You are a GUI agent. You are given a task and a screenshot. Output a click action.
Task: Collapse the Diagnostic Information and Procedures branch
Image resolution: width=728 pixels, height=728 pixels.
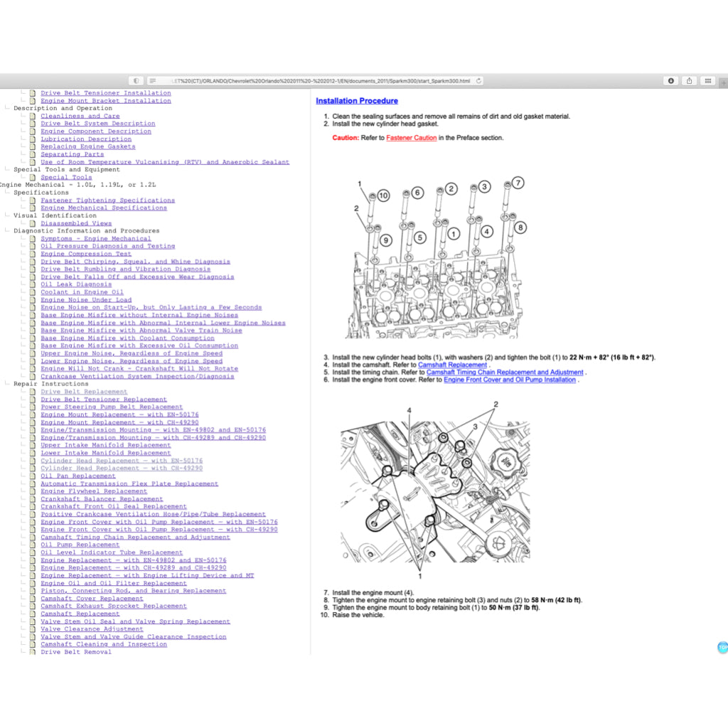pos(6,230)
